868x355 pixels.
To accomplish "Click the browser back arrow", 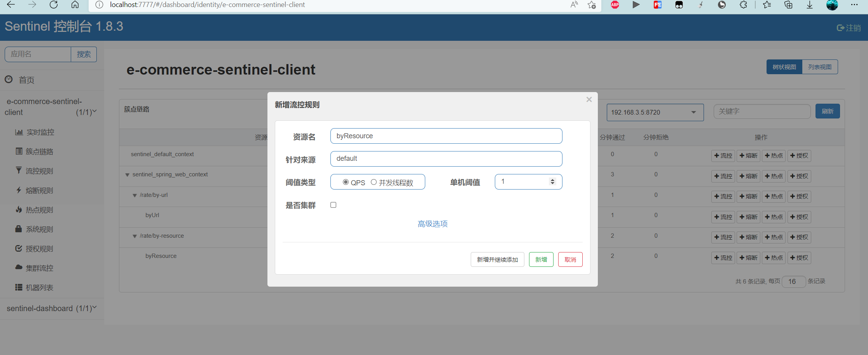I will [x=11, y=5].
